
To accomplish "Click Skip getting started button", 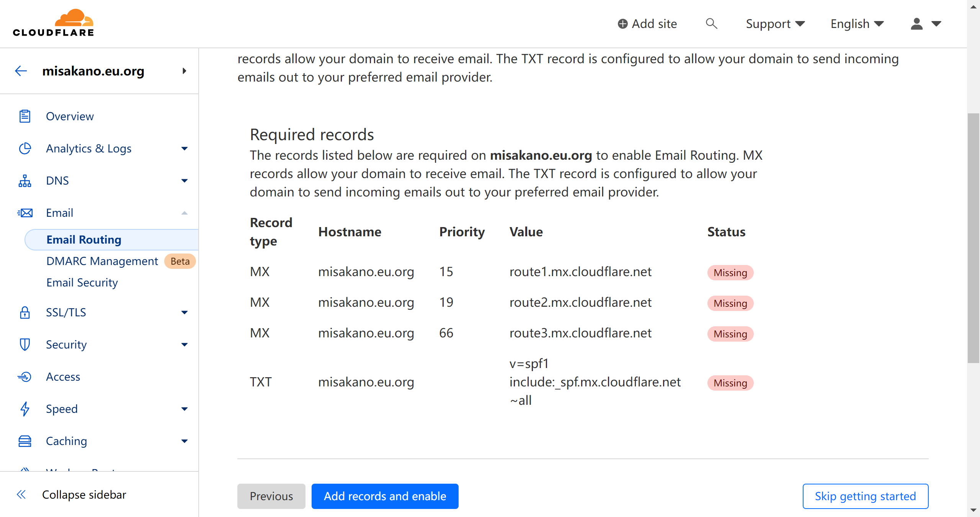I will point(866,496).
